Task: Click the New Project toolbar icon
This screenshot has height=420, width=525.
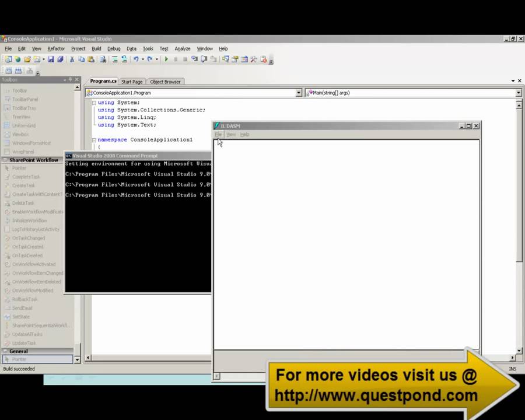Action: click(8, 60)
